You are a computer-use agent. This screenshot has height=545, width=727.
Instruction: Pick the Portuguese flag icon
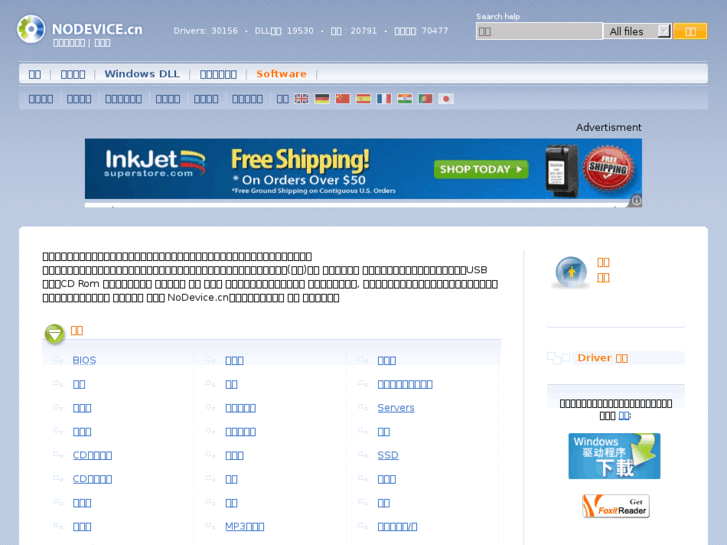click(x=425, y=99)
